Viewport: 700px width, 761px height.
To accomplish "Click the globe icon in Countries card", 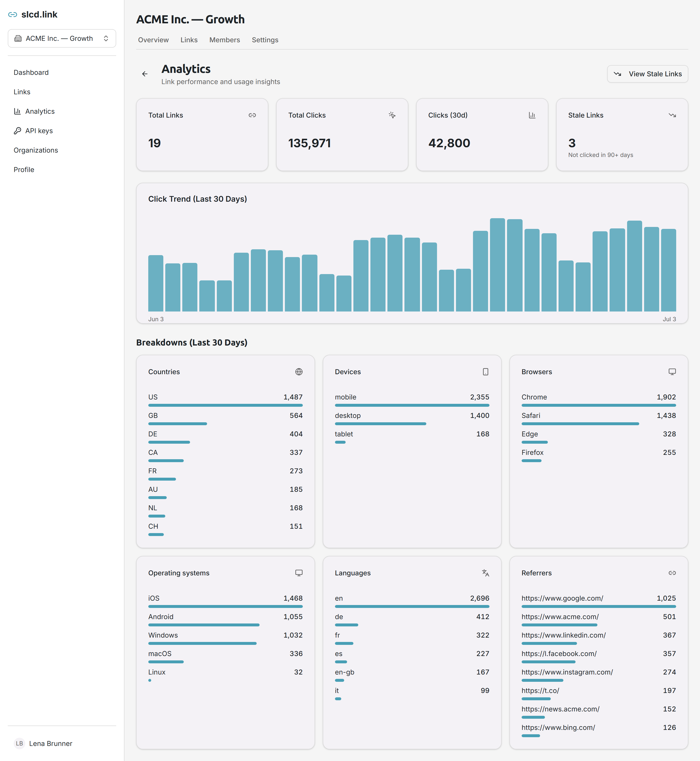I will (298, 372).
